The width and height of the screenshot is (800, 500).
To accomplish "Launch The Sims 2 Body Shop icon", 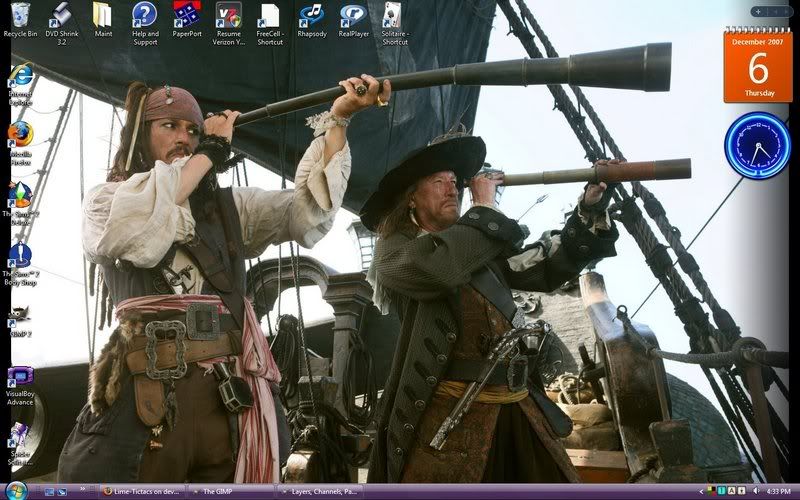I will point(20,264).
